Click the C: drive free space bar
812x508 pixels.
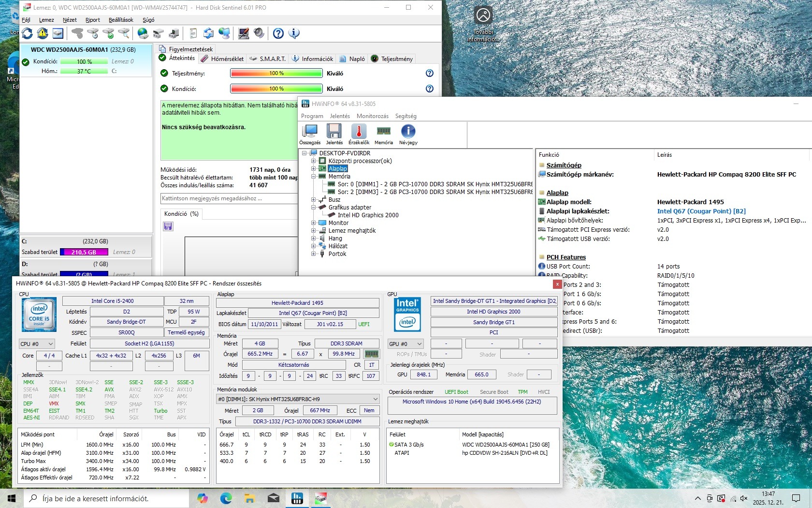click(x=84, y=252)
